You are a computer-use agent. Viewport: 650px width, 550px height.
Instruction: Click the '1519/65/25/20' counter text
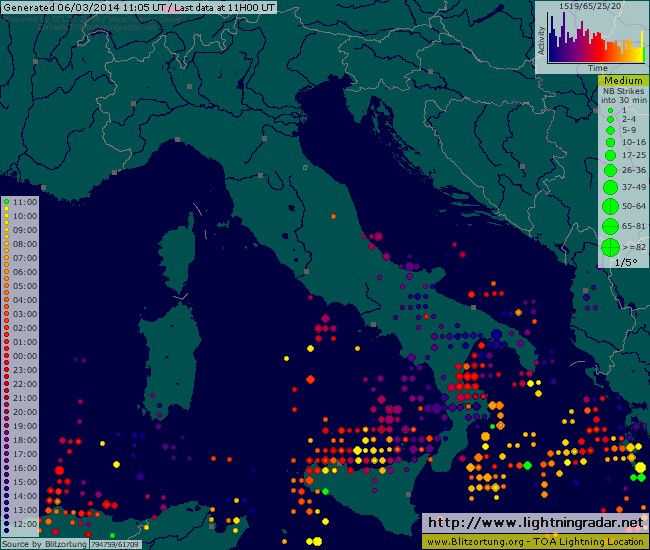click(x=590, y=6)
